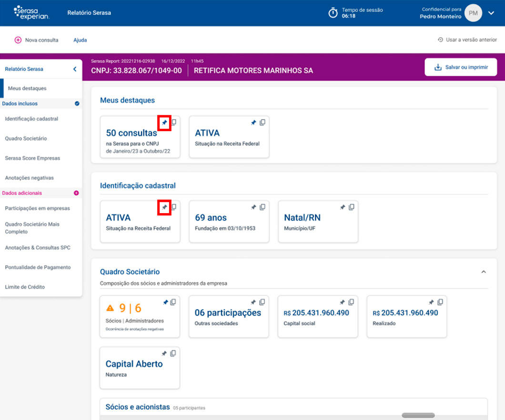Copy the 69 anos card

tap(263, 207)
